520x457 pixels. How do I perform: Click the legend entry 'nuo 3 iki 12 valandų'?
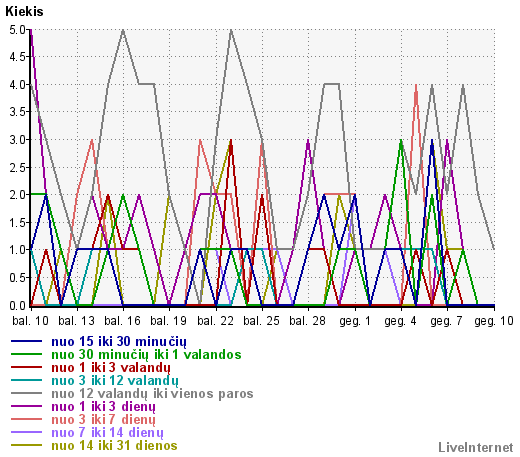click(x=115, y=380)
